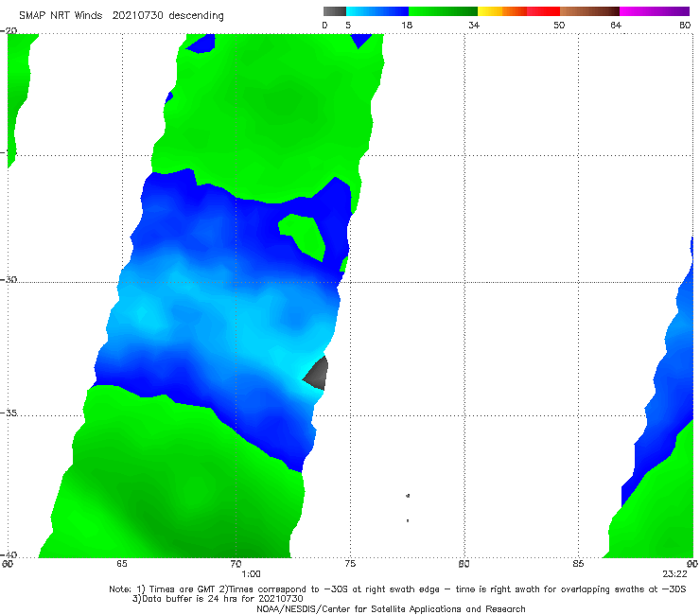Screen dimensions: 700x615
Task: Click the '60' longitude axis label
Action: [x=8, y=564]
